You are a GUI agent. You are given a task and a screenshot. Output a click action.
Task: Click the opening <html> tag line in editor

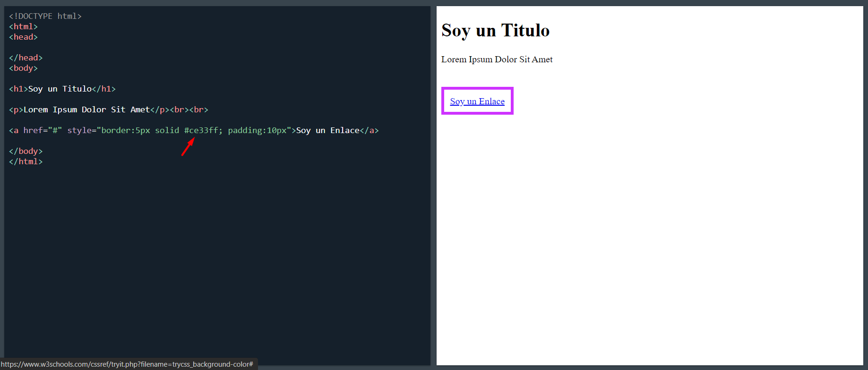click(x=23, y=26)
